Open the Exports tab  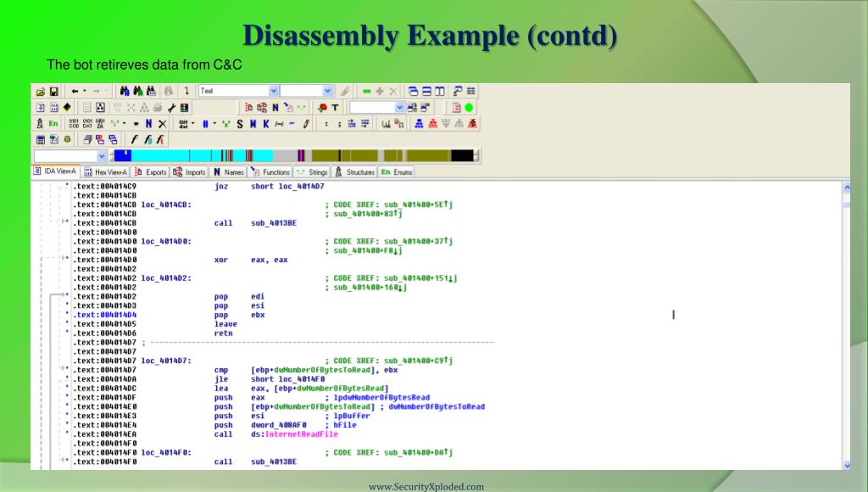pos(151,172)
